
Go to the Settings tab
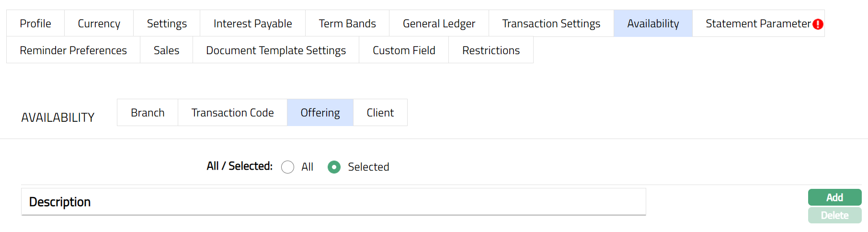pos(167,23)
